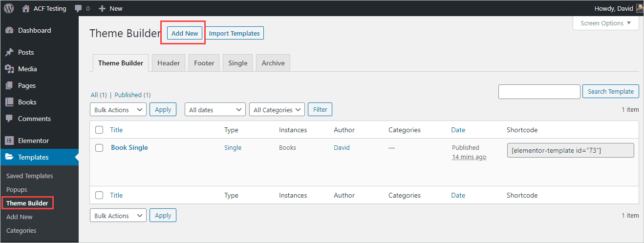Open Popups submenu item
The height and width of the screenshot is (243, 644).
[x=17, y=189]
